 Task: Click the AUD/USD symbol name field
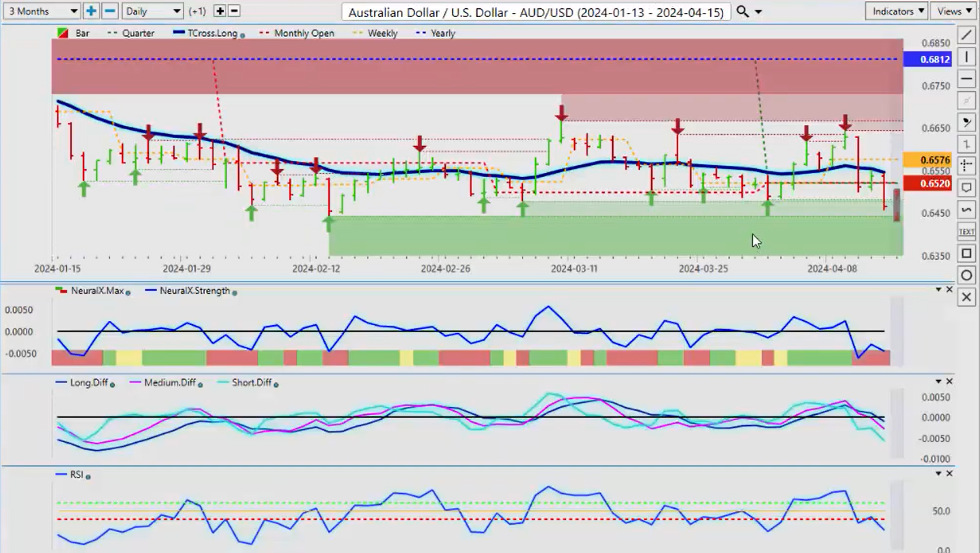coord(536,12)
